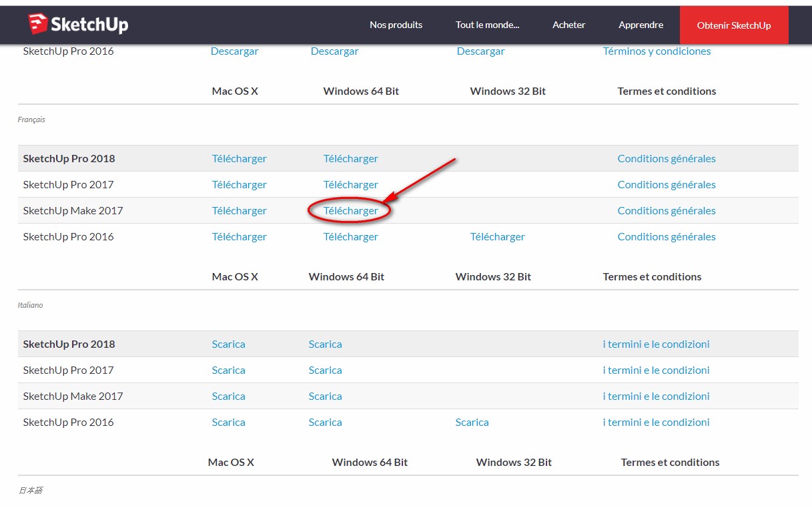The image size is (812, 506).
Task: Télécharger SketchUp Pro 2017 Windows 64 Bit
Action: point(351,185)
